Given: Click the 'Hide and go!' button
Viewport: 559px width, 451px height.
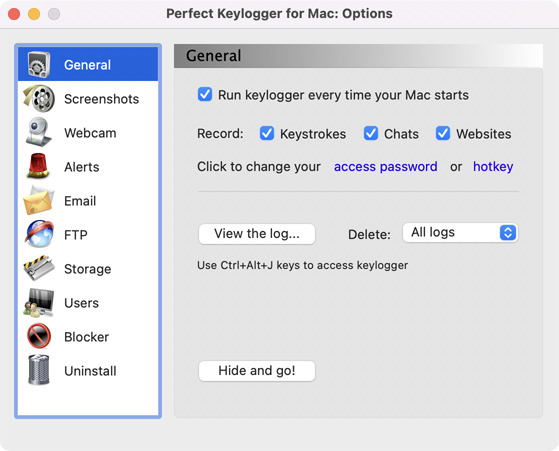Looking at the screenshot, I should pos(257,371).
